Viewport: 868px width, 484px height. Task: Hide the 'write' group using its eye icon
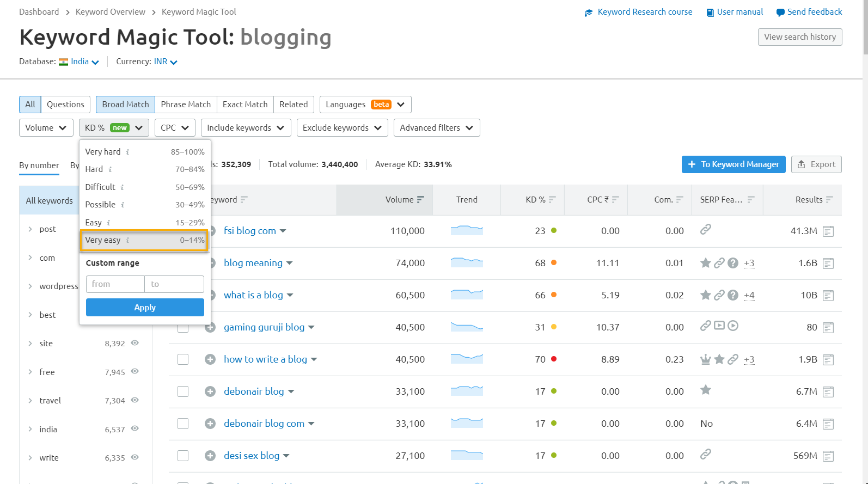135,457
